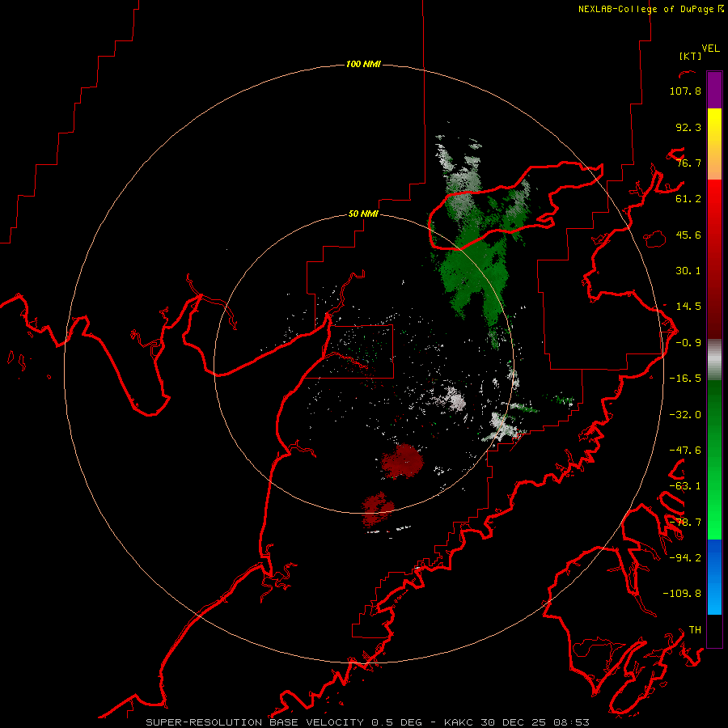The width and height of the screenshot is (728, 728).
Task: Click the 30.1 velocity scale value
Action: [x=688, y=271]
